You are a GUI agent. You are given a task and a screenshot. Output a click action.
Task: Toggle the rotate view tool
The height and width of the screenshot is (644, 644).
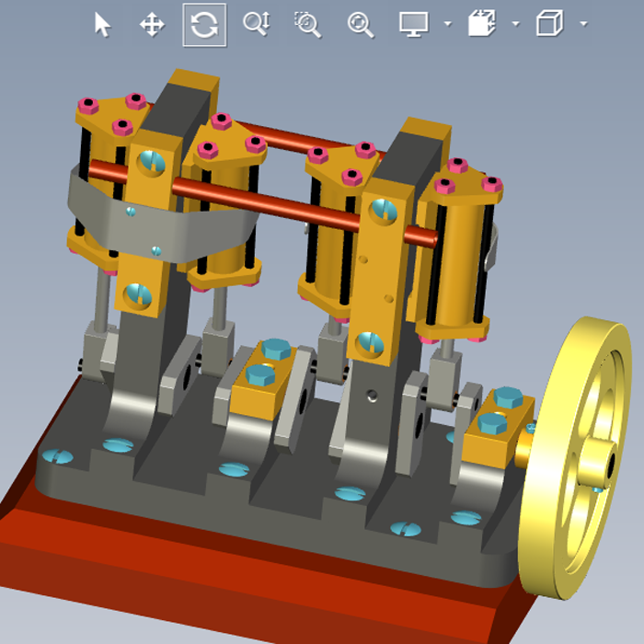tap(204, 25)
